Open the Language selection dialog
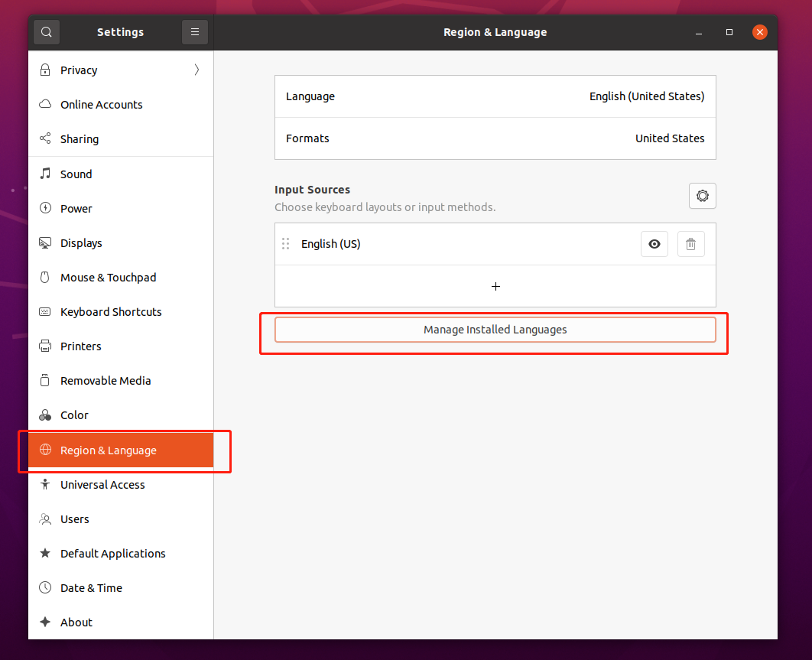This screenshot has width=812, height=660. click(495, 96)
